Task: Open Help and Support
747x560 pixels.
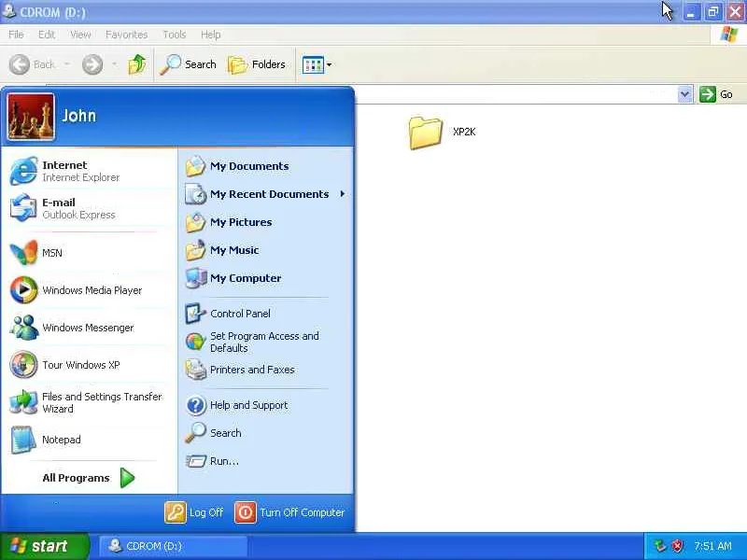Action: coord(266,405)
